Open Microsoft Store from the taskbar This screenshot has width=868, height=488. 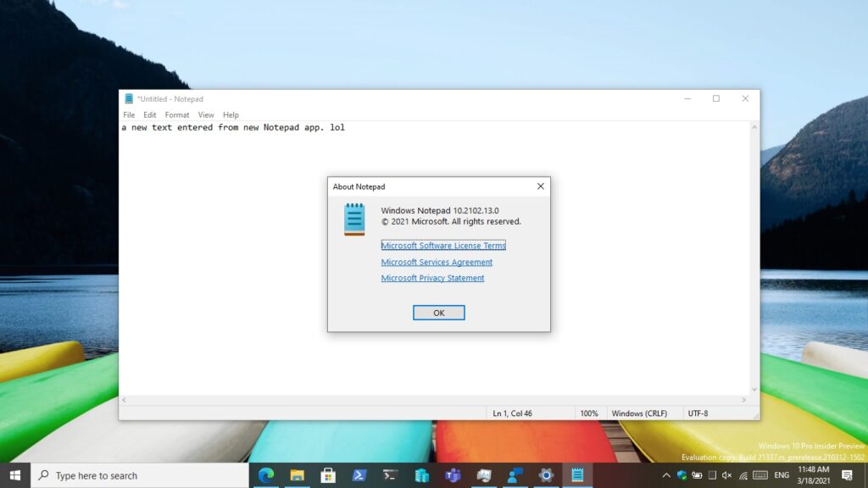pos(329,475)
